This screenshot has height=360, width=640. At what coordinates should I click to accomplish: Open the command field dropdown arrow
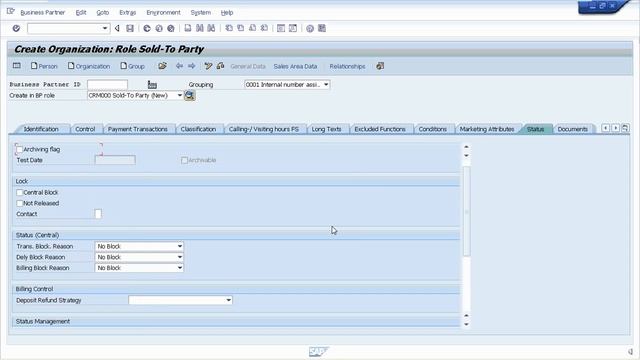pyautogui.click(x=105, y=28)
